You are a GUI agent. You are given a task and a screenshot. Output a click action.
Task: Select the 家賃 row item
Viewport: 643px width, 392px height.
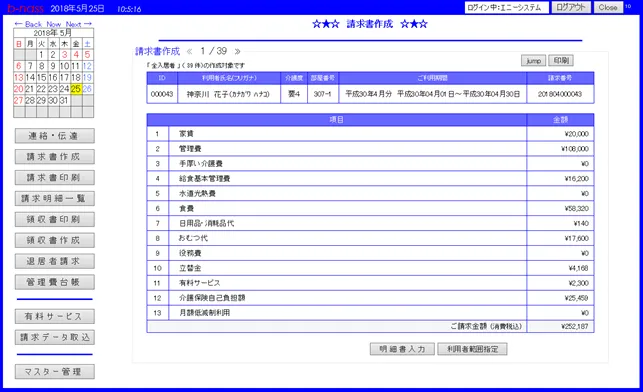pyautogui.click(x=348, y=134)
